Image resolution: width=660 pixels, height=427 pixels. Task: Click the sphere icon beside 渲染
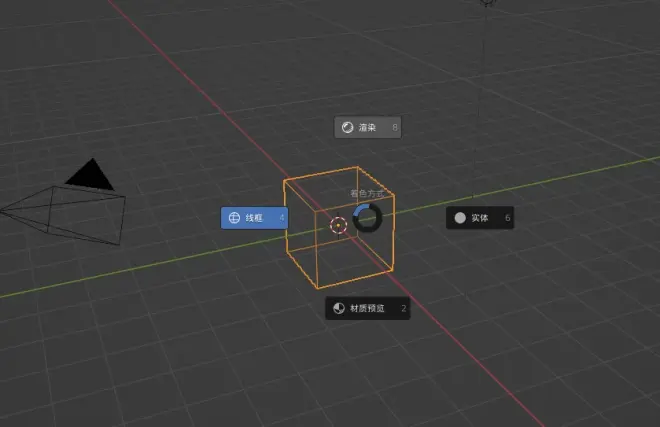point(347,127)
